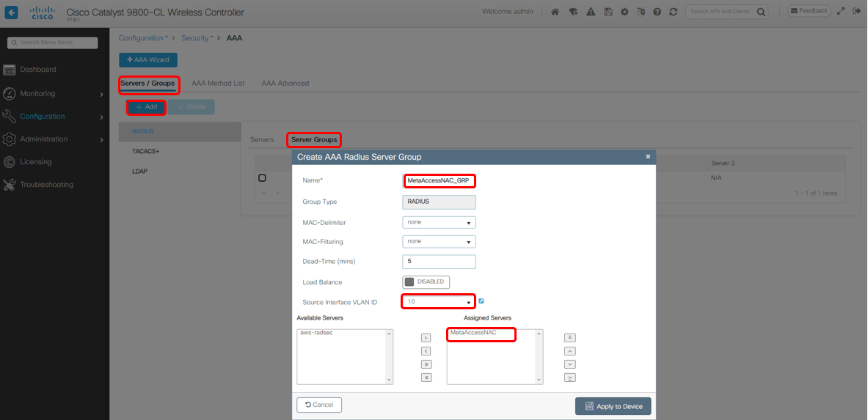Switch to the AAA Advanced tab
Viewport: 868px width, 420px height.
point(285,84)
